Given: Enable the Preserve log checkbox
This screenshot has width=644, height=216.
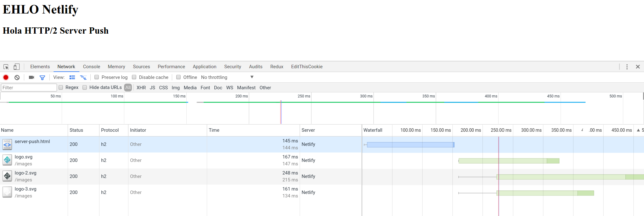Looking at the screenshot, I should pos(97,77).
